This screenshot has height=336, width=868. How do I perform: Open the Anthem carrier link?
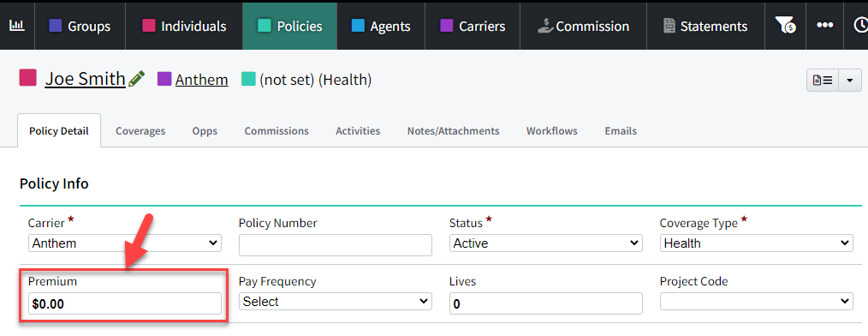coord(201,80)
